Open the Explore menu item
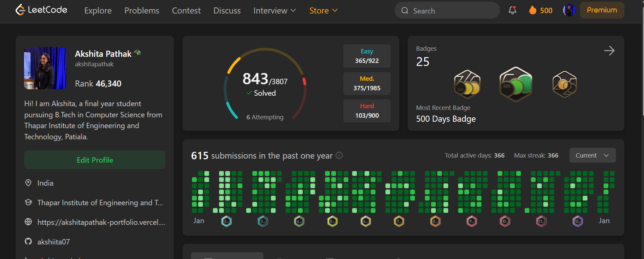 pos(98,11)
